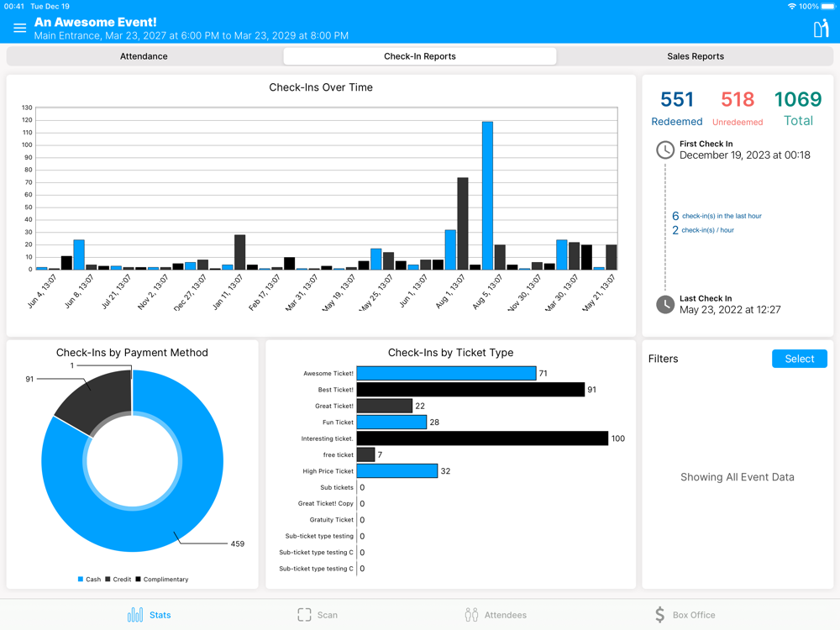The width and height of the screenshot is (840, 630).
Task: Open the Stats bottom tab
Action: (150, 615)
